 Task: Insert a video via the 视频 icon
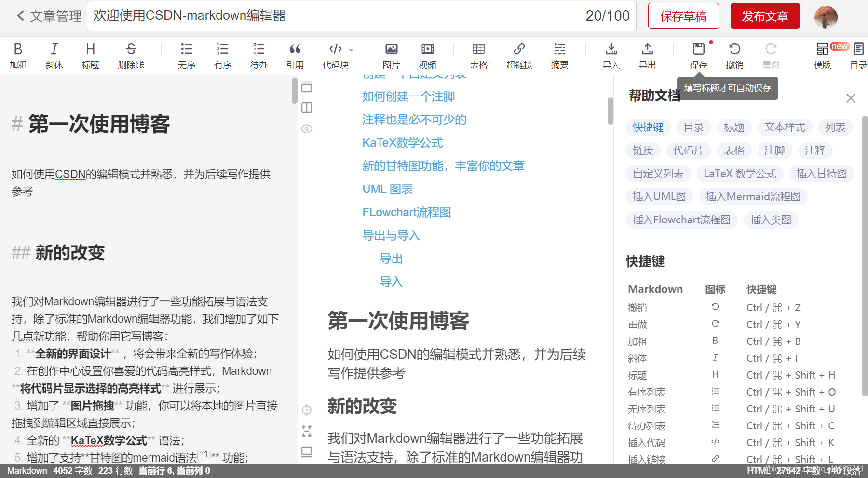point(427,55)
